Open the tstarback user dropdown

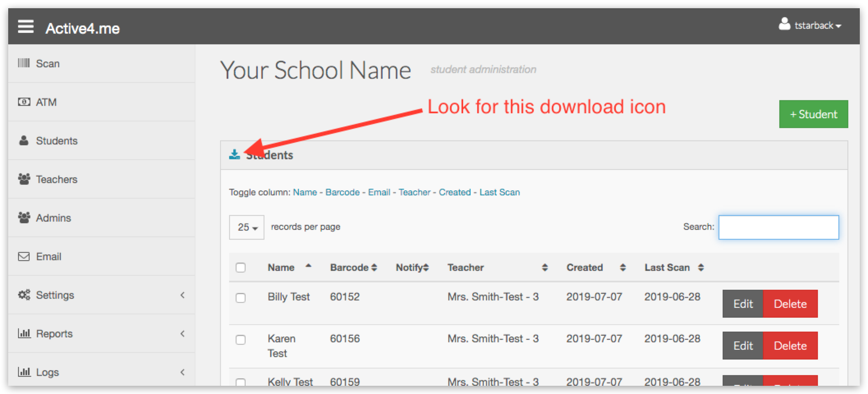click(x=810, y=25)
